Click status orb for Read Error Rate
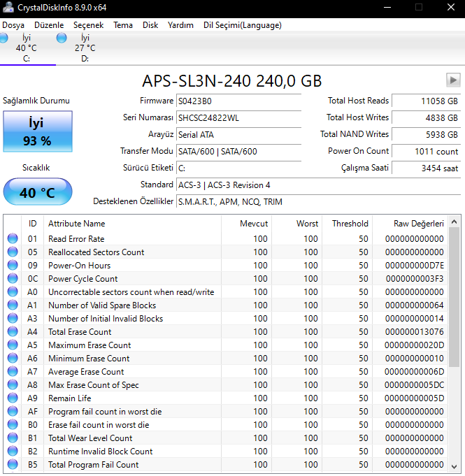This screenshot has height=476, width=465. point(13,239)
